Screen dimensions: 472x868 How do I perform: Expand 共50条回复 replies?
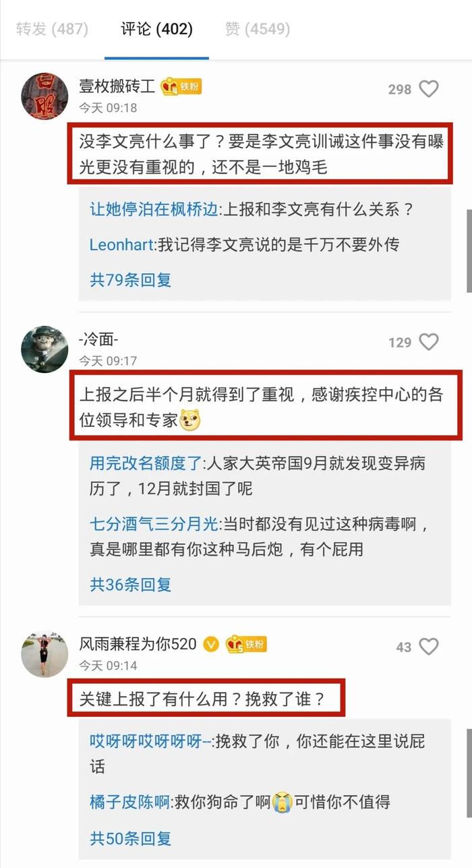pyautogui.click(x=130, y=838)
